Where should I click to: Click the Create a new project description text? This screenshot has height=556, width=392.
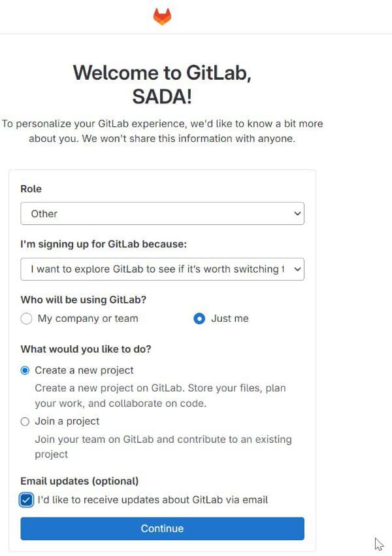point(160,396)
